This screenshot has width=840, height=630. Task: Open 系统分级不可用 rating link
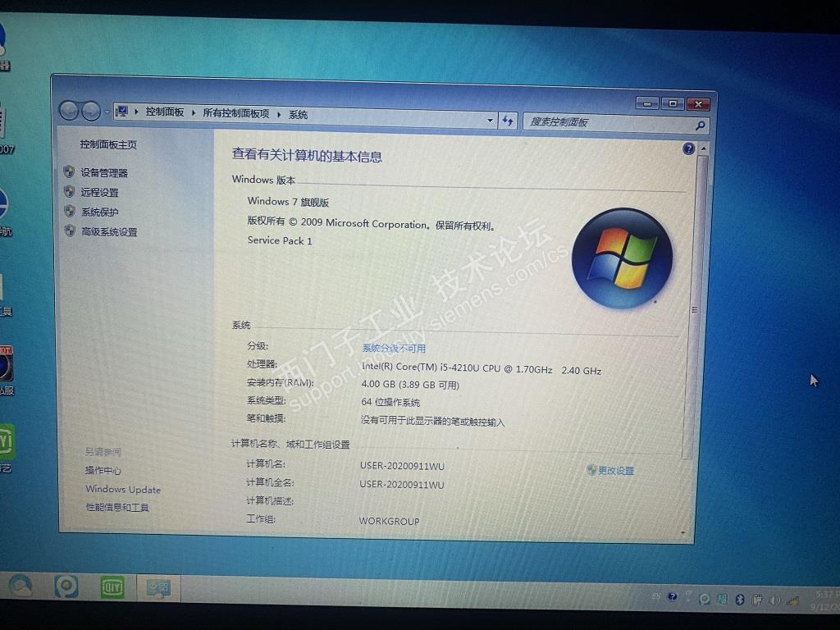[x=394, y=348]
